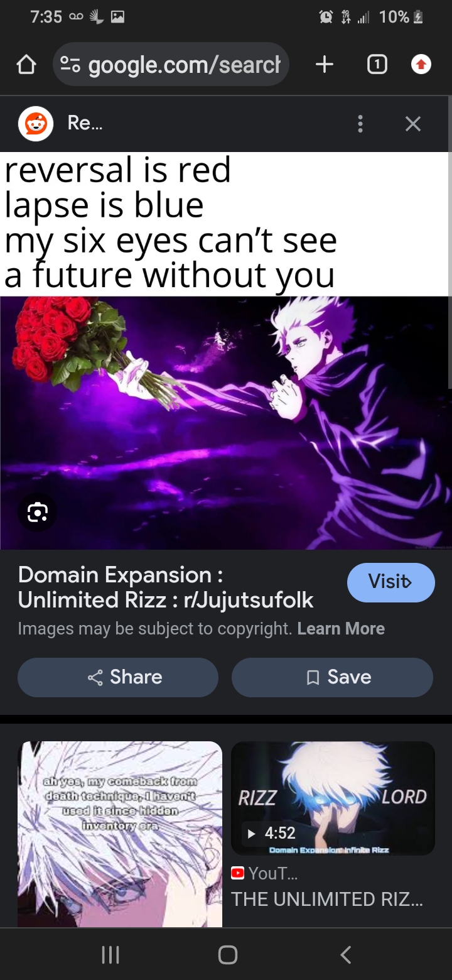452x980 pixels.
Task: Share this image result
Action: [x=118, y=677]
